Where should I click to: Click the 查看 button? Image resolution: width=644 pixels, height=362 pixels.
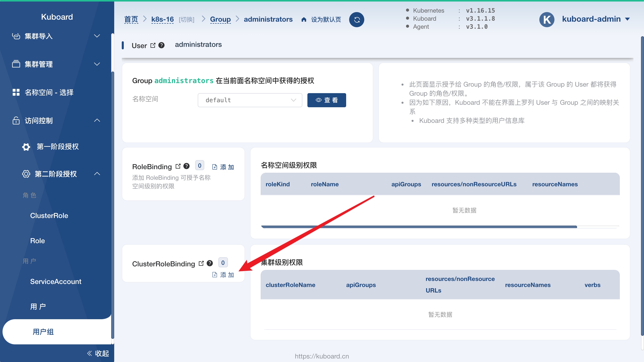(327, 100)
